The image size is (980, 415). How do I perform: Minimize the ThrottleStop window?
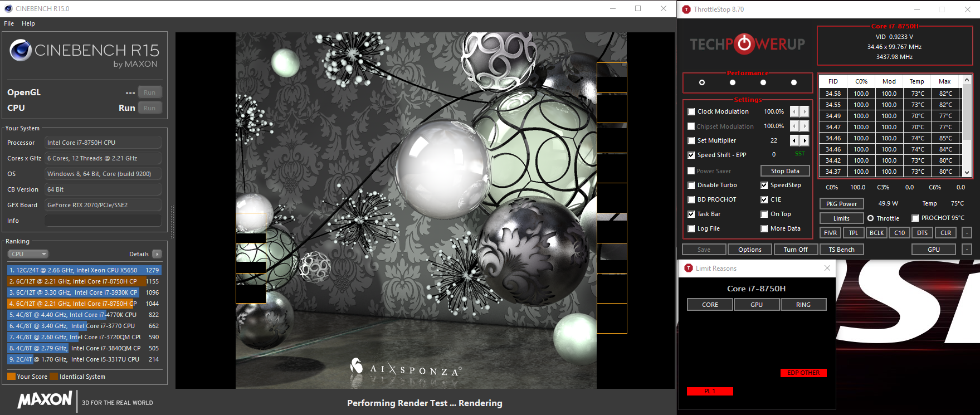coord(917,9)
